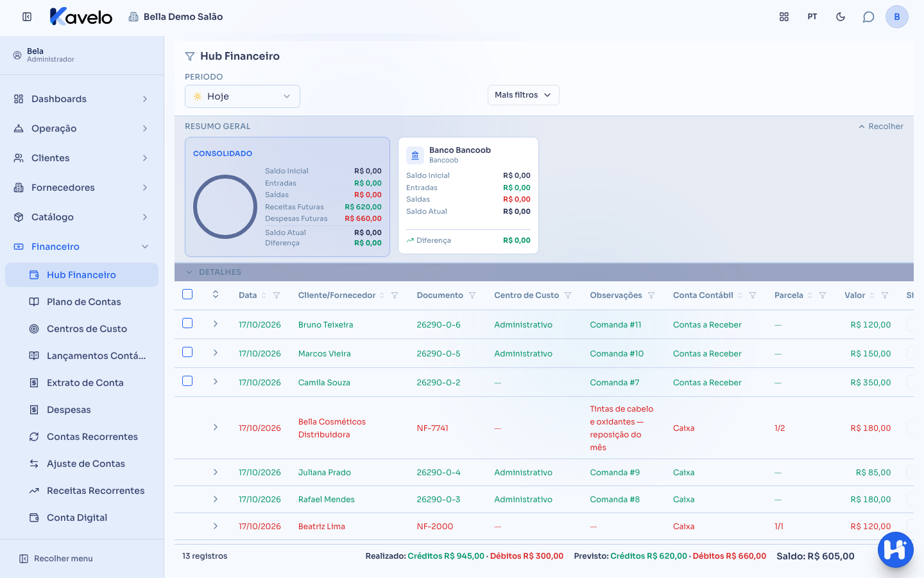Open Ajuste de Contas page

[82, 464]
